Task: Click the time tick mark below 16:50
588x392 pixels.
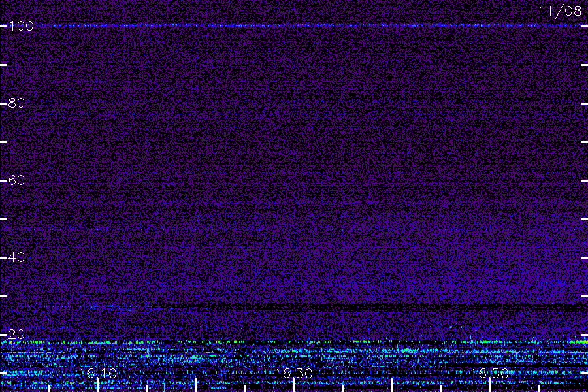Action: pyautogui.click(x=490, y=385)
